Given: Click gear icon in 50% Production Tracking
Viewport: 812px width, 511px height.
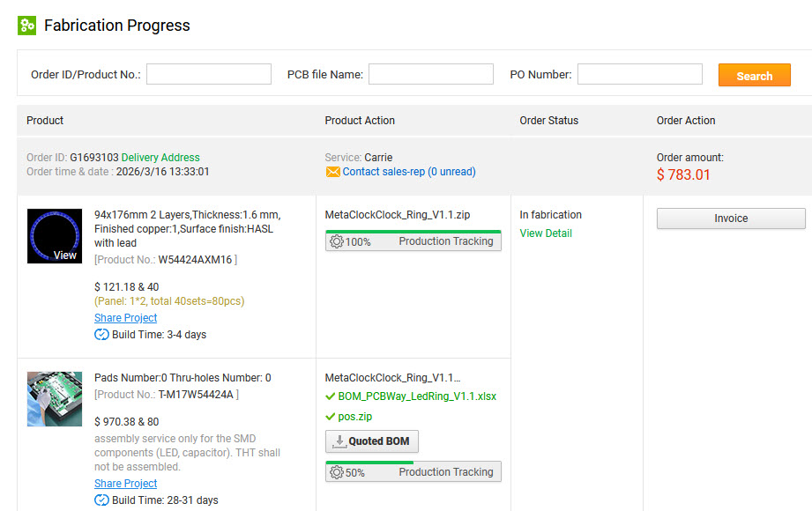Looking at the screenshot, I should point(337,472).
